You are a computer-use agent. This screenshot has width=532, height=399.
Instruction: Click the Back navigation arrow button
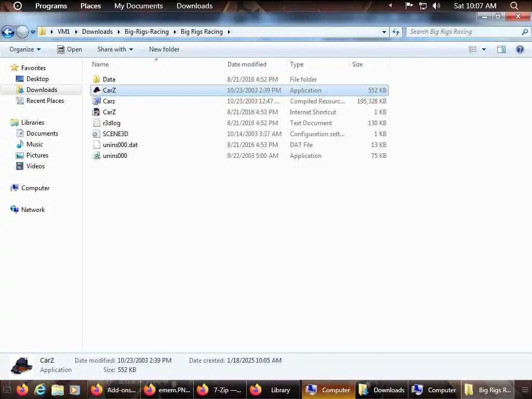(x=8, y=32)
